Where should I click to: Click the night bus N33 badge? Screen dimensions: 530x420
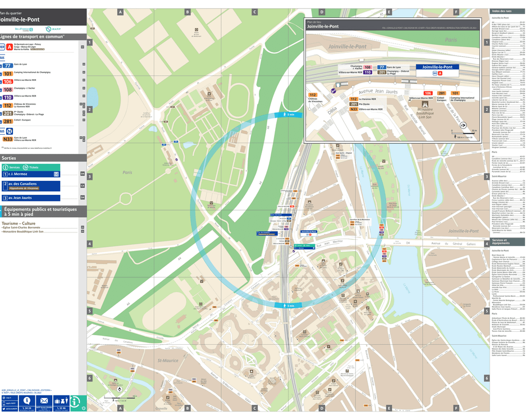click(8, 138)
